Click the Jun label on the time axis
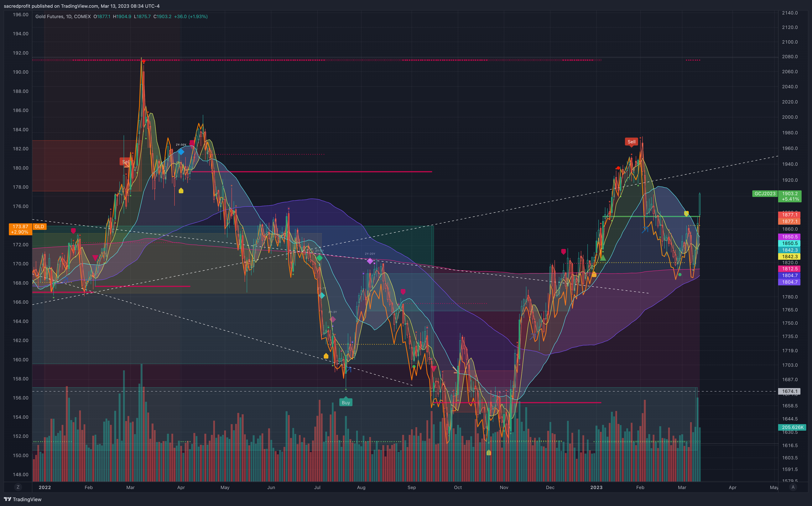Image resolution: width=812 pixels, height=506 pixels. [271, 487]
